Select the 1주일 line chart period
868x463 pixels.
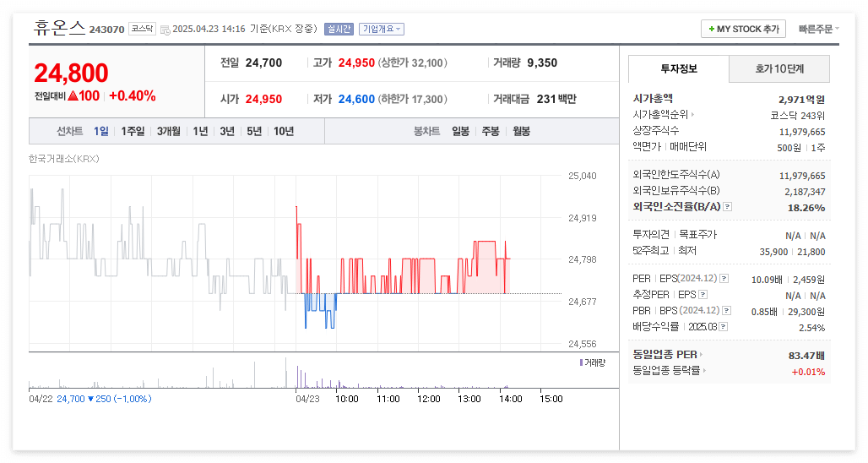pos(133,131)
